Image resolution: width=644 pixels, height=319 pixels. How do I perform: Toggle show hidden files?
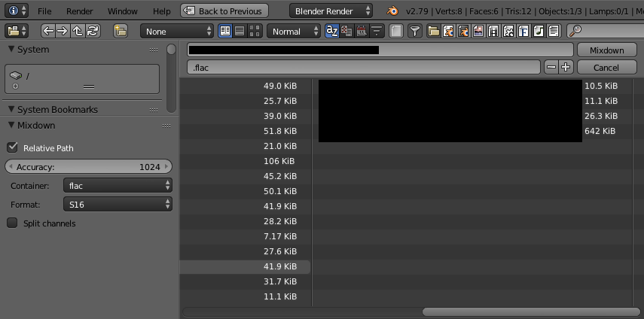coord(396,31)
